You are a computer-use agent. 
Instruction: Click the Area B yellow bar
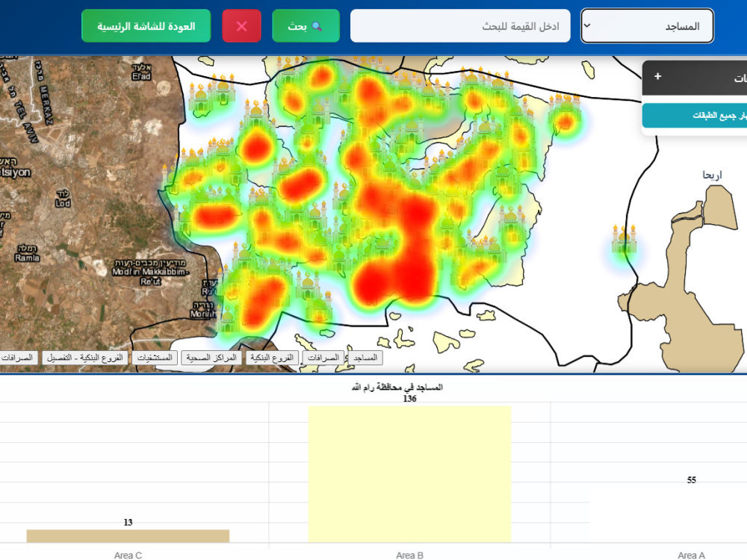coord(409,474)
